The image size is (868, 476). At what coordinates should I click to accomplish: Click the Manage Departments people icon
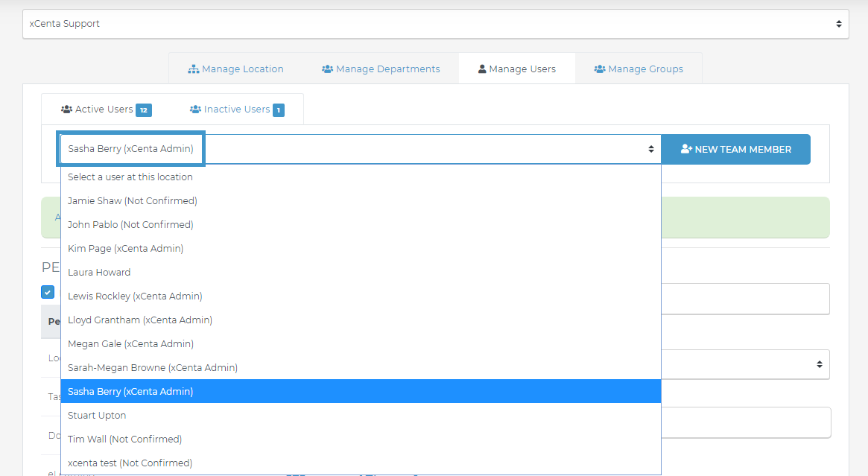pos(327,69)
